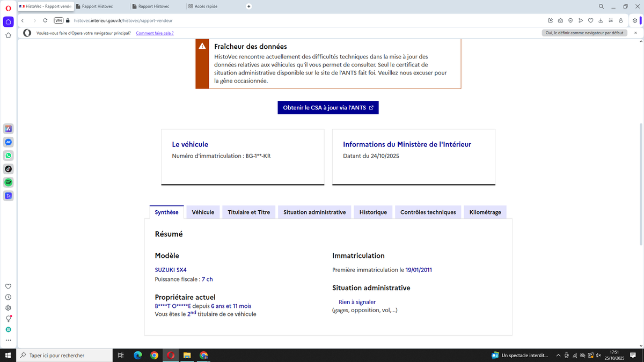Image resolution: width=644 pixels, height=362 pixels.
Task: Open Aria AI sidebar icon
Action: [x=8, y=129]
